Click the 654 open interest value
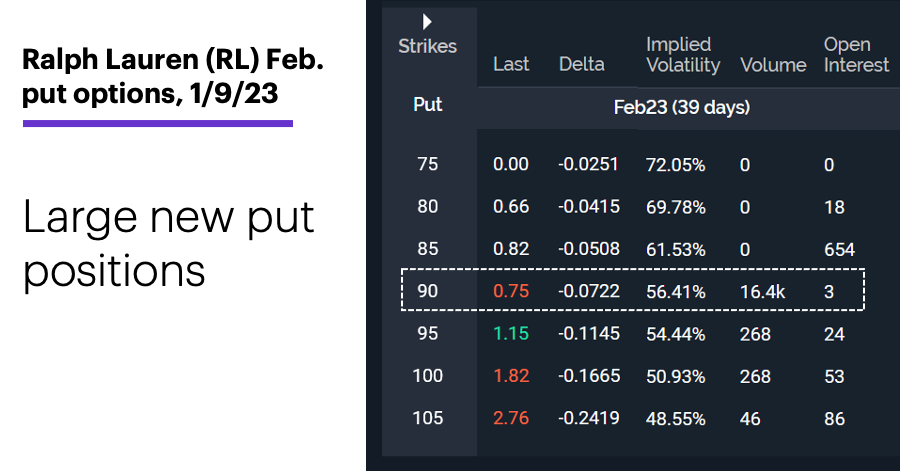This screenshot has height=471, width=900. [x=839, y=250]
